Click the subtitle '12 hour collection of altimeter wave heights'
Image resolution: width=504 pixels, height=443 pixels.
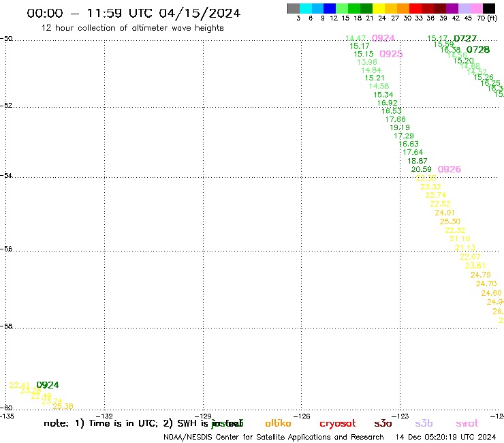(132, 28)
